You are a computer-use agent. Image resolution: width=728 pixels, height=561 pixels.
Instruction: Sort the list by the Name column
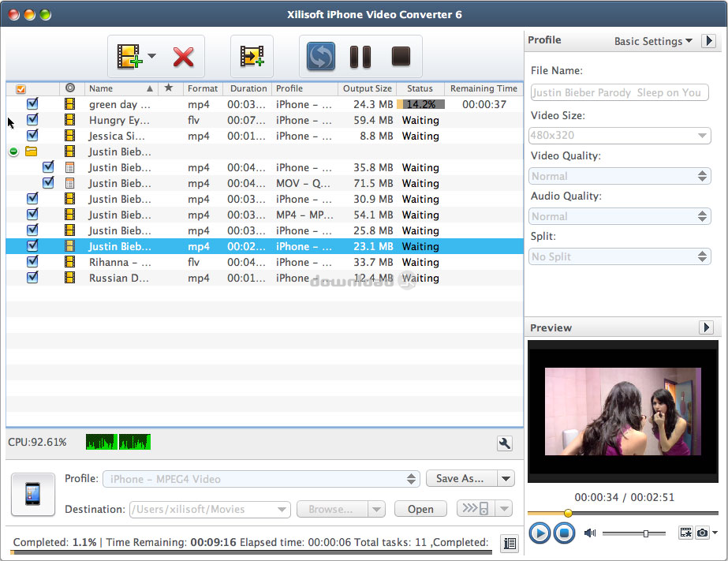(x=120, y=88)
